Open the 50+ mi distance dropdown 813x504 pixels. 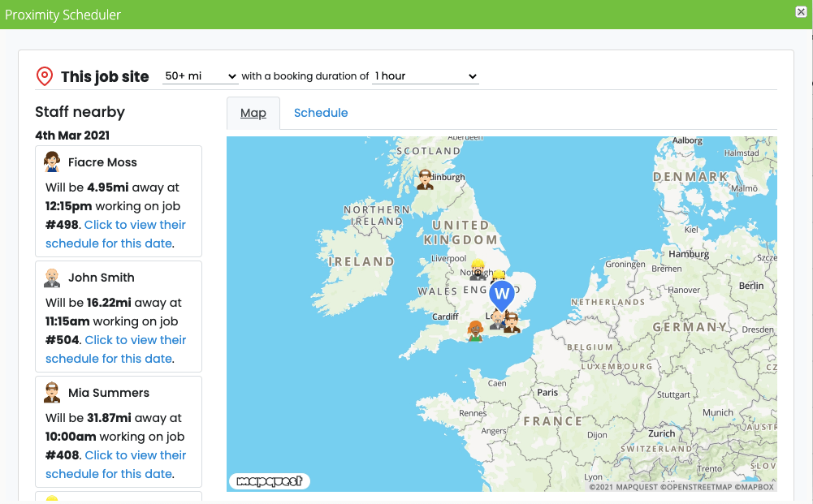[200, 76]
